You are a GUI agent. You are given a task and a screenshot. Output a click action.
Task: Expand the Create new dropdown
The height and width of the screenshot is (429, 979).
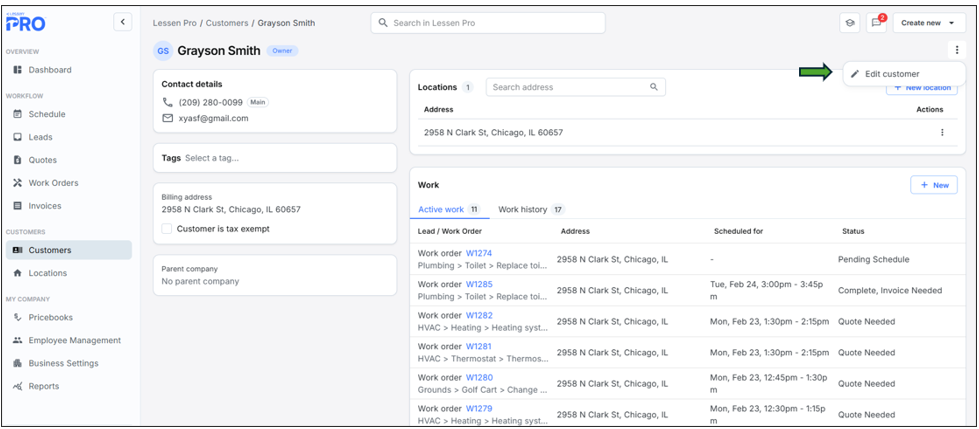(928, 23)
